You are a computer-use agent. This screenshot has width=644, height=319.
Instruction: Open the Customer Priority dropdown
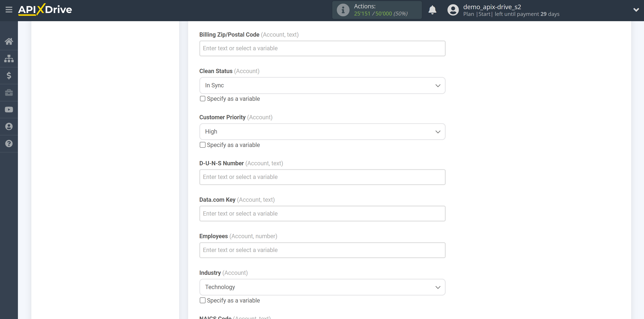tap(322, 131)
